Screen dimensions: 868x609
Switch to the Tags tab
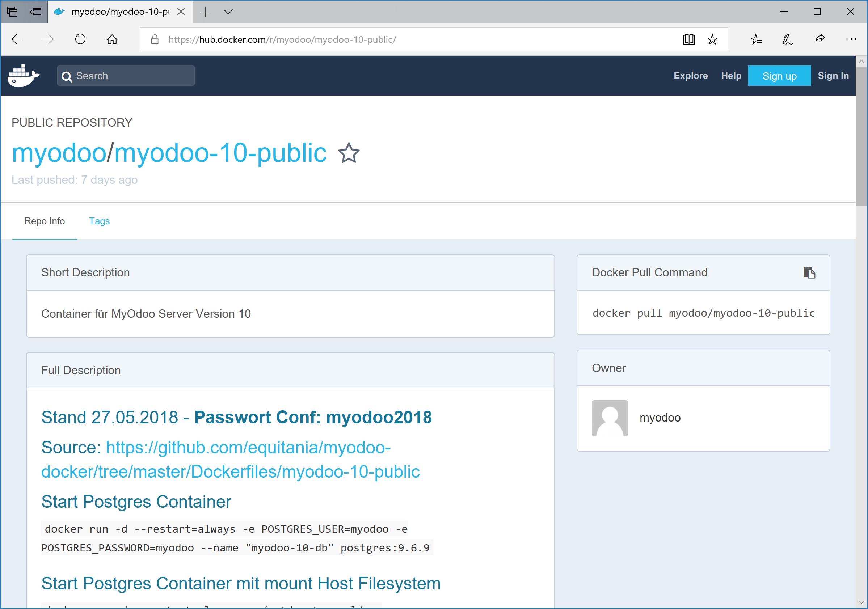tap(99, 221)
